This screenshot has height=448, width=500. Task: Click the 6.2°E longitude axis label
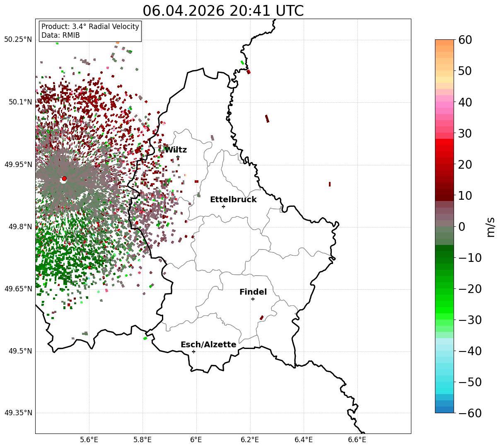tap(250, 439)
